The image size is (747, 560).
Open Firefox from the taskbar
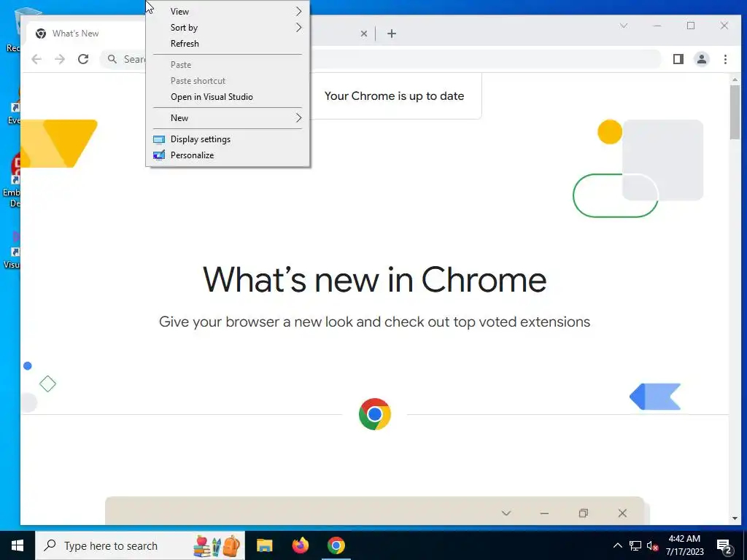(x=300, y=545)
